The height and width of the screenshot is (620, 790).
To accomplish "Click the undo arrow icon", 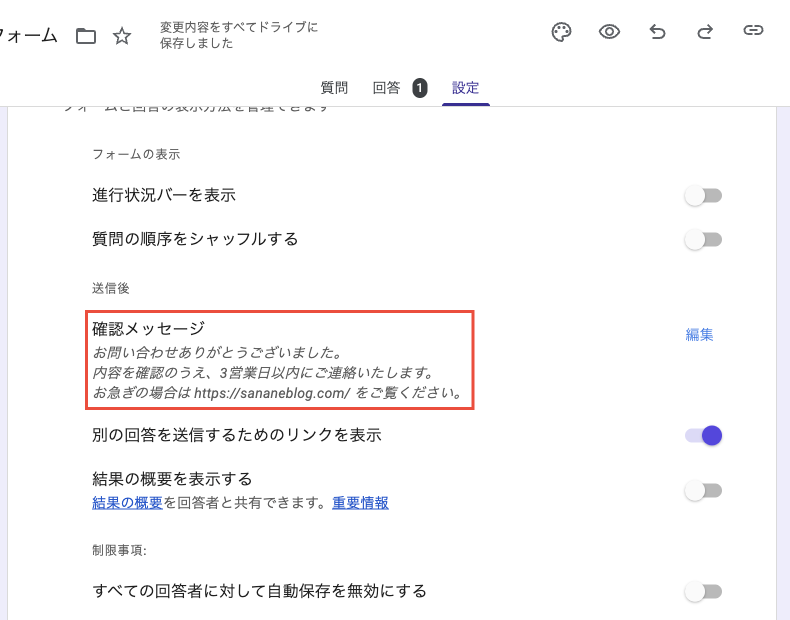I will [657, 32].
